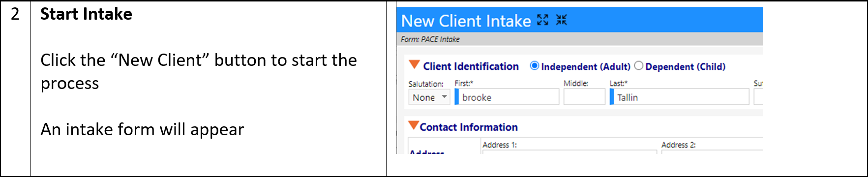Click the Address 2 label

pos(678,145)
